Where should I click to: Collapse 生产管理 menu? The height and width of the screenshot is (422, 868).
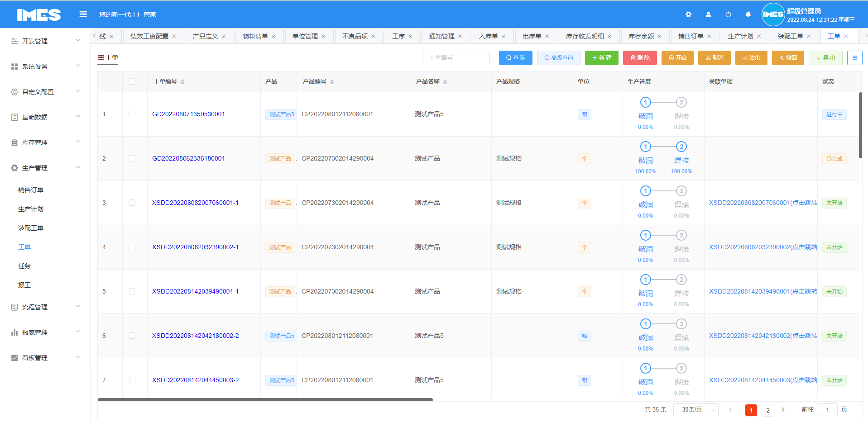click(x=78, y=167)
